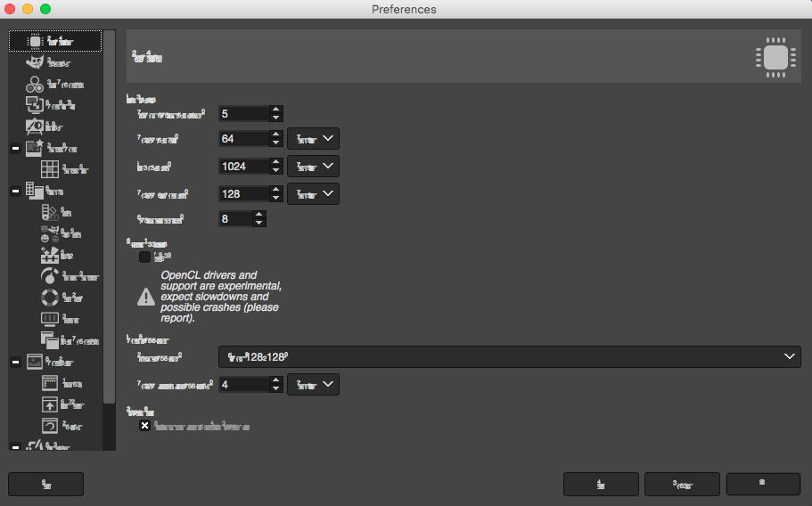Image resolution: width=812 pixels, height=506 pixels.
Task: Click the Help button
Action: [45, 484]
